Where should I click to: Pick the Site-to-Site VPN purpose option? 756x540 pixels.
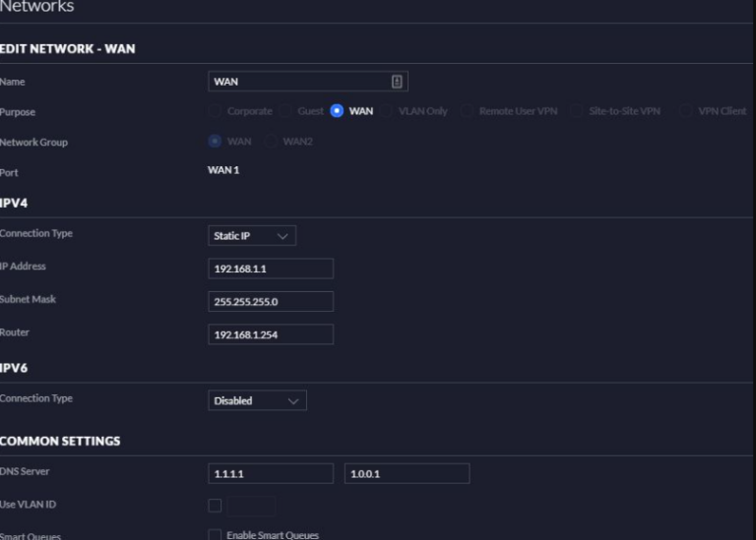click(x=578, y=111)
